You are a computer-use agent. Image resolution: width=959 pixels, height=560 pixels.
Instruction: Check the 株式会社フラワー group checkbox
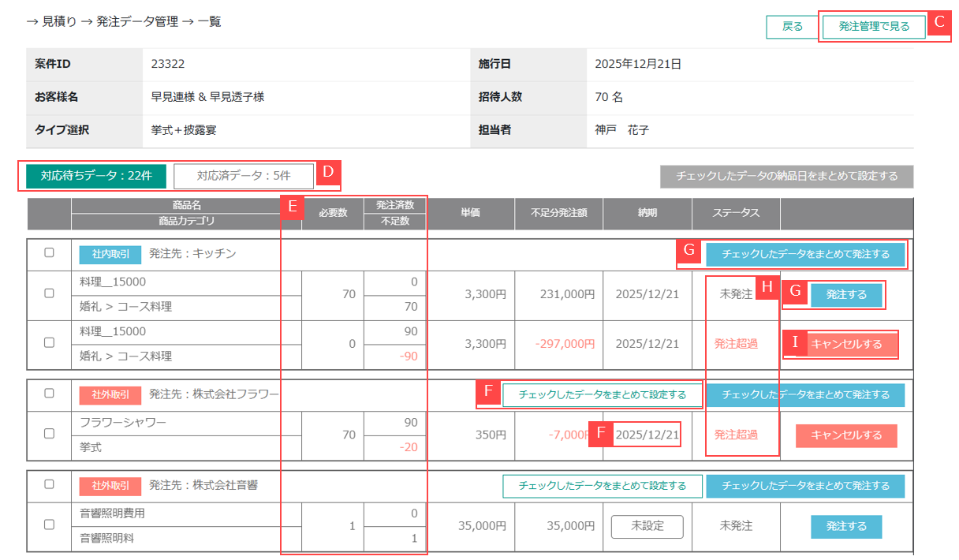(x=49, y=393)
